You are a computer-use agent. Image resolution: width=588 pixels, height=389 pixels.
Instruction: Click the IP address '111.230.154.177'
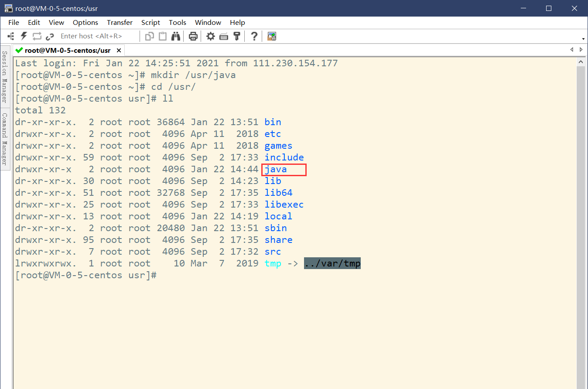(295, 63)
